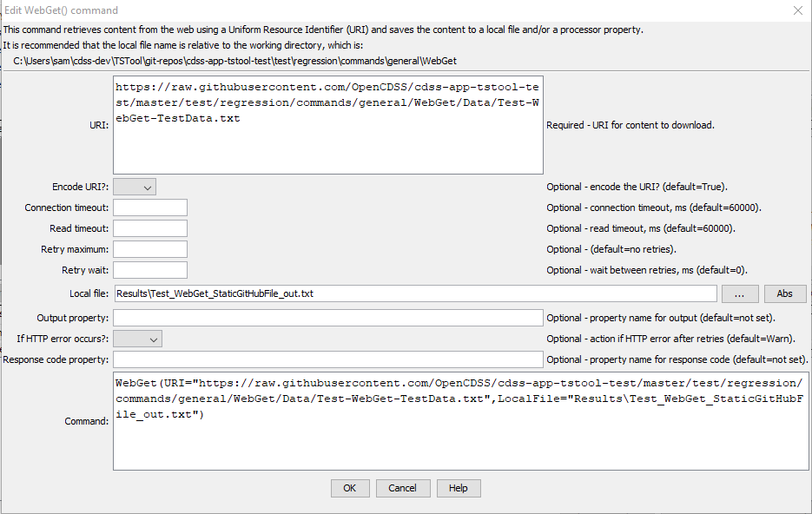Click the Encode URI? dropdown arrow
Image resolution: width=812 pixels, height=514 pixels.
(148, 188)
